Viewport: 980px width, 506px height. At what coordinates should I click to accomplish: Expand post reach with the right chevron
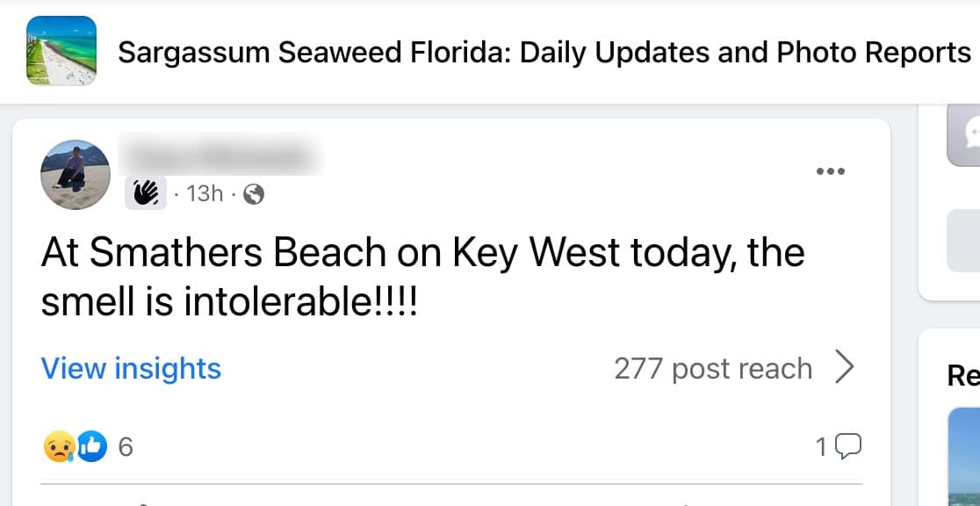click(x=844, y=369)
